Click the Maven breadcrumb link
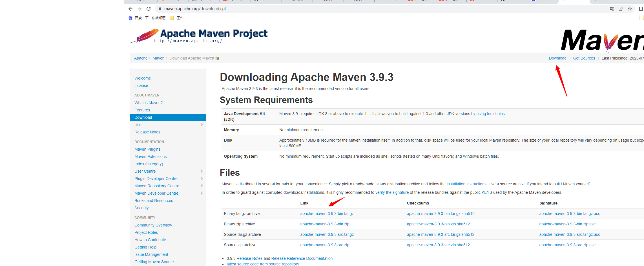Viewport: 644px width, 266px height. click(x=158, y=58)
